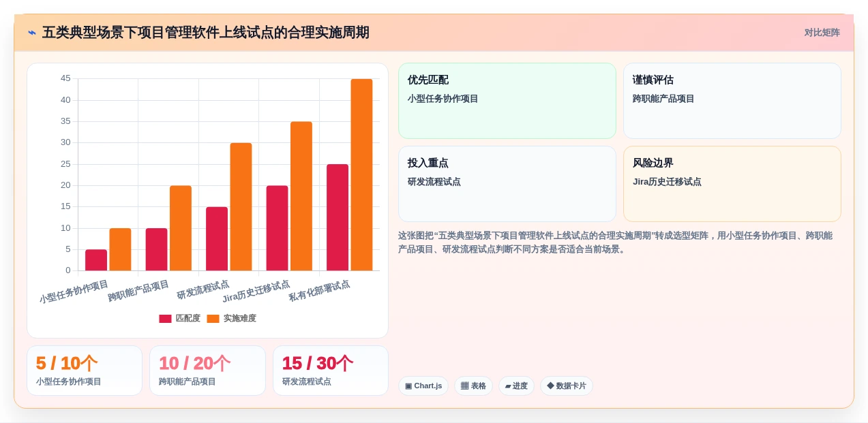Image resolution: width=868 pixels, height=423 pixels.
Task: Click the 数据卡片 tag chip
Action: [x=567, y=386]
